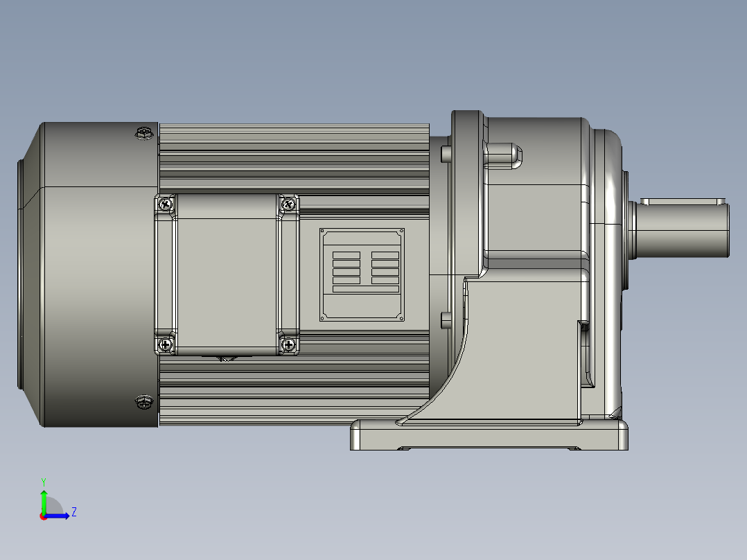747x560 pixels.
Task: Select the upper screw on the fan cover
Action: (x=144, y=133)
